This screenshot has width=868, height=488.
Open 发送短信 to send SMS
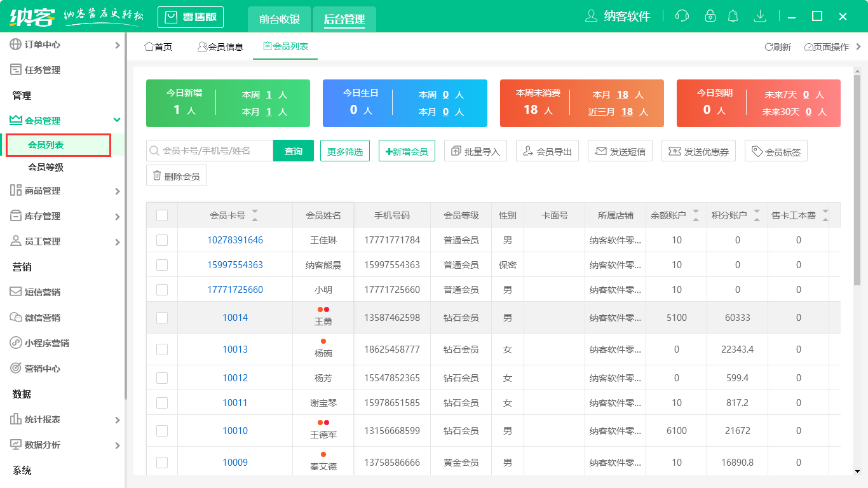pyautogui.click(x=620, y=151)
